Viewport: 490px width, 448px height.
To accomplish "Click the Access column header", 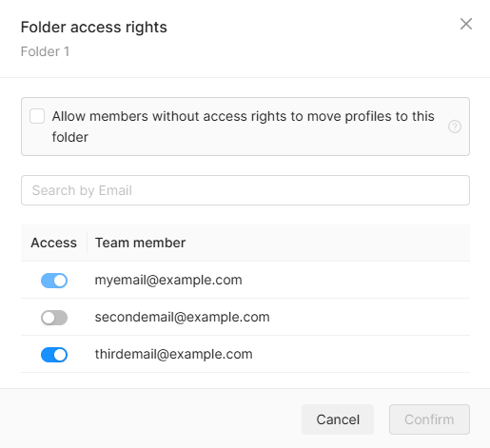I will [x=53, y=243].
